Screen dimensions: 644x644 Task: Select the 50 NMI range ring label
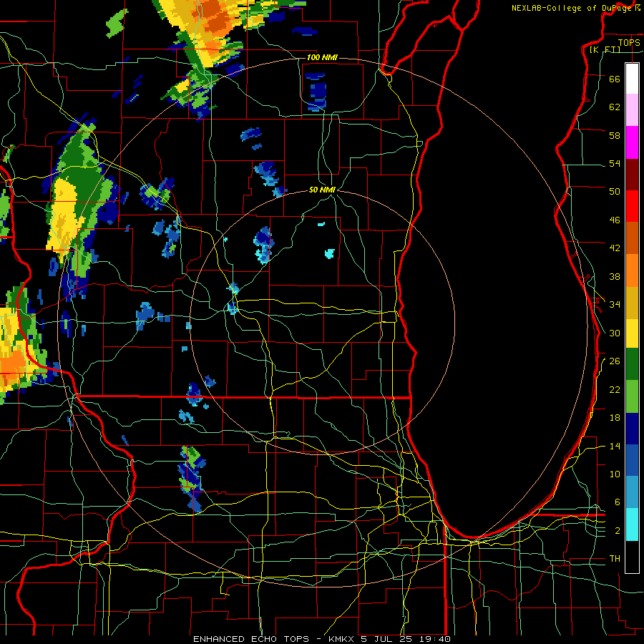point(322,190)
